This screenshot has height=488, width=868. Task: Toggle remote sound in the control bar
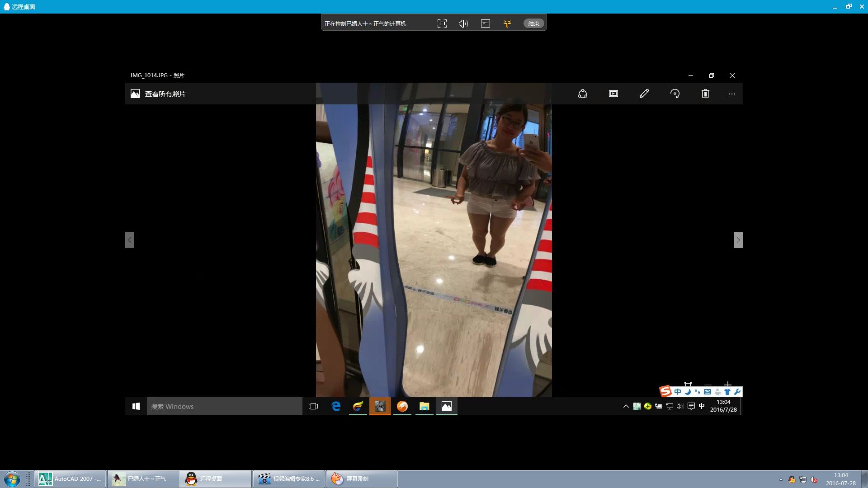tap(463, 23)
